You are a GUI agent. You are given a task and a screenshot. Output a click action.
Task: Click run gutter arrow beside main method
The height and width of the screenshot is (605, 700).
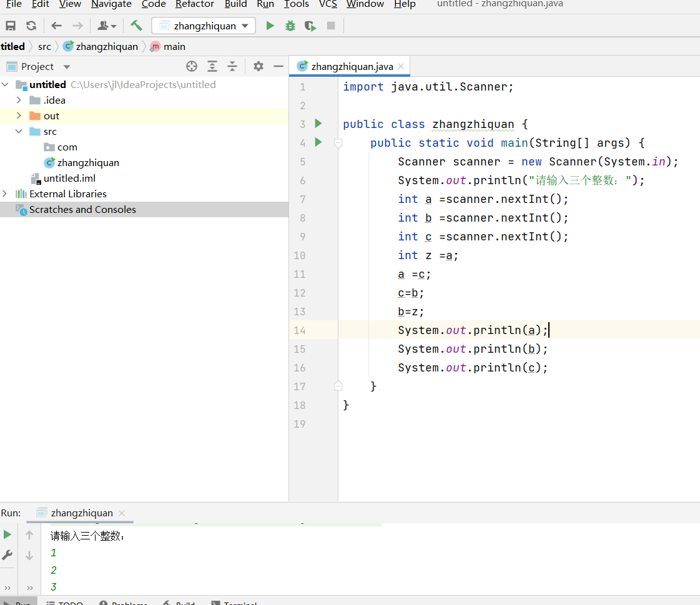[x=318, y=142]
